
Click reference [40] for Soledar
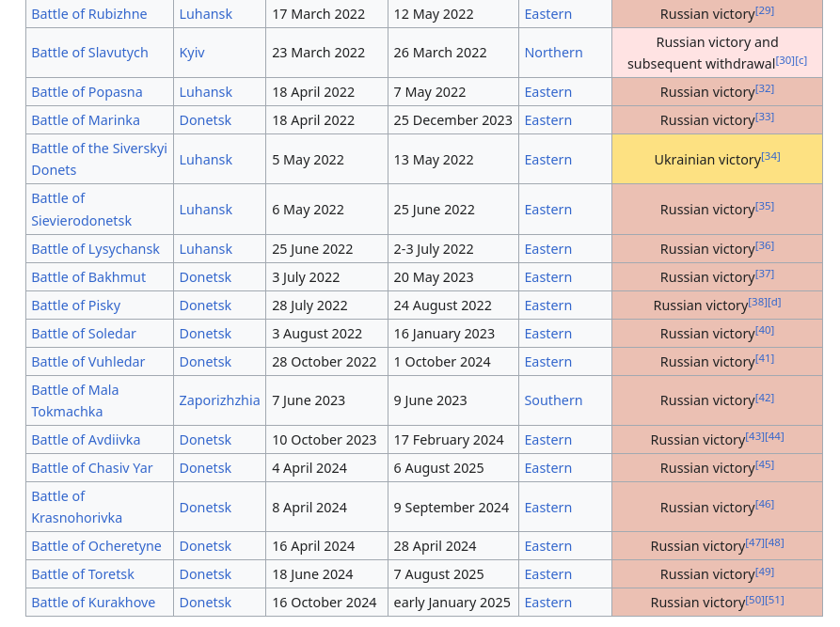tap(765, 330)
